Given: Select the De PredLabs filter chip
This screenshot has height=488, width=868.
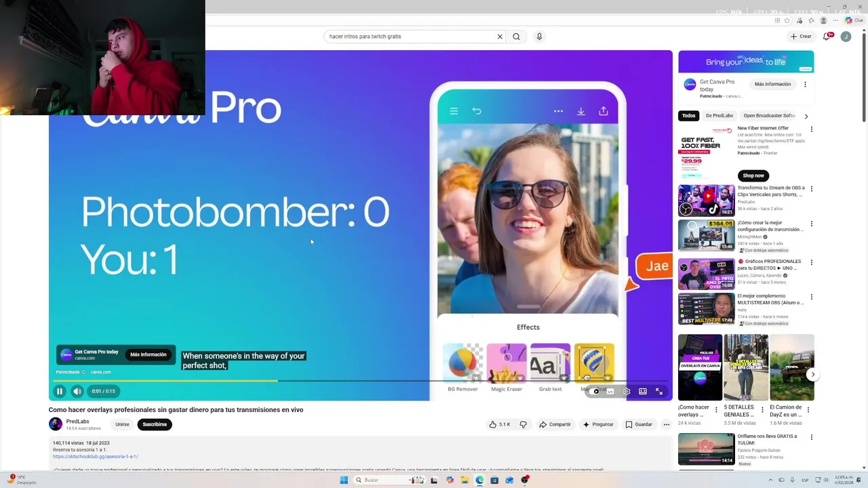Looking at the screenshot, I should coord(719,116).
